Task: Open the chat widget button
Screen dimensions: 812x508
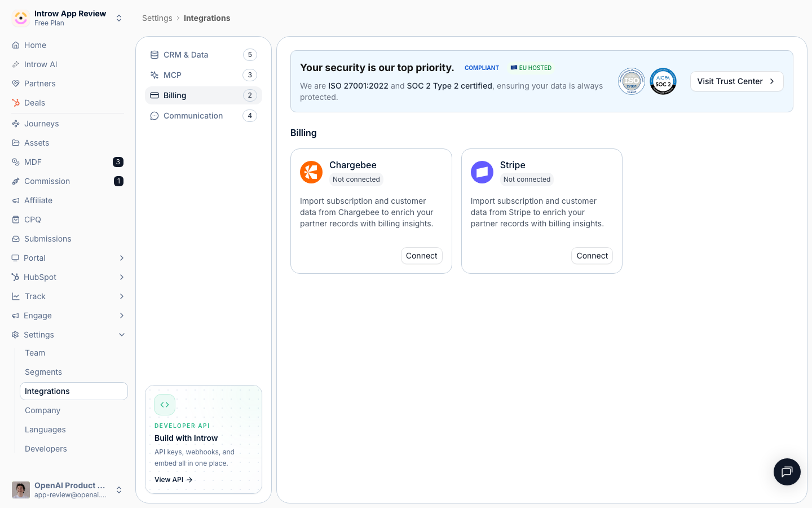Action: point(787,472)
